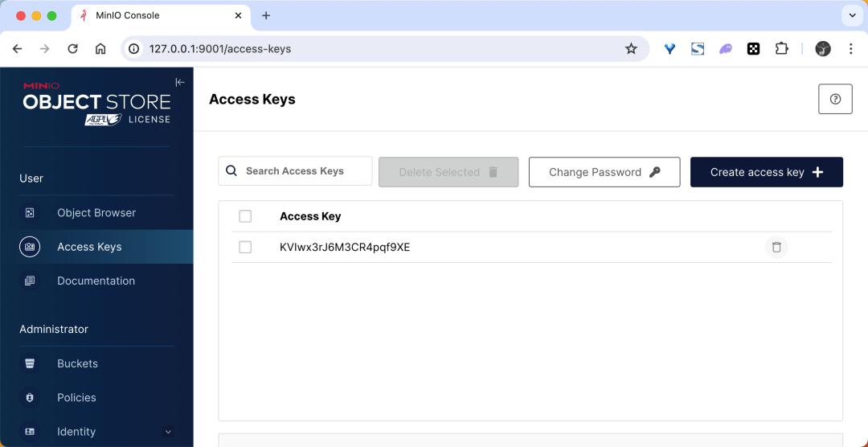Collapse the sidebar with the arrow icon
The image size is (868, 447).
tap(180, 82)
